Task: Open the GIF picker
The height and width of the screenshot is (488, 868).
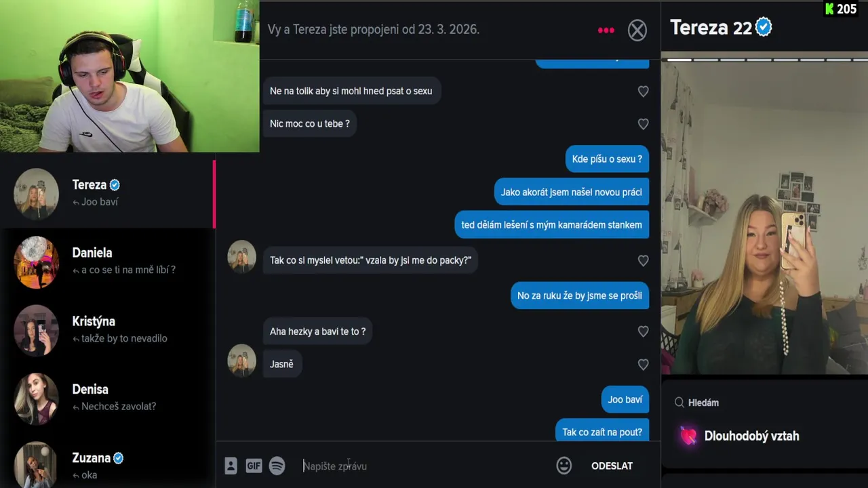Action: tap(254, 466)
